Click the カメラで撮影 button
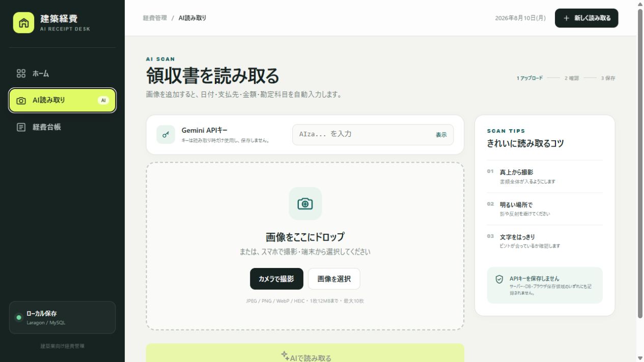 coord(276,279)
